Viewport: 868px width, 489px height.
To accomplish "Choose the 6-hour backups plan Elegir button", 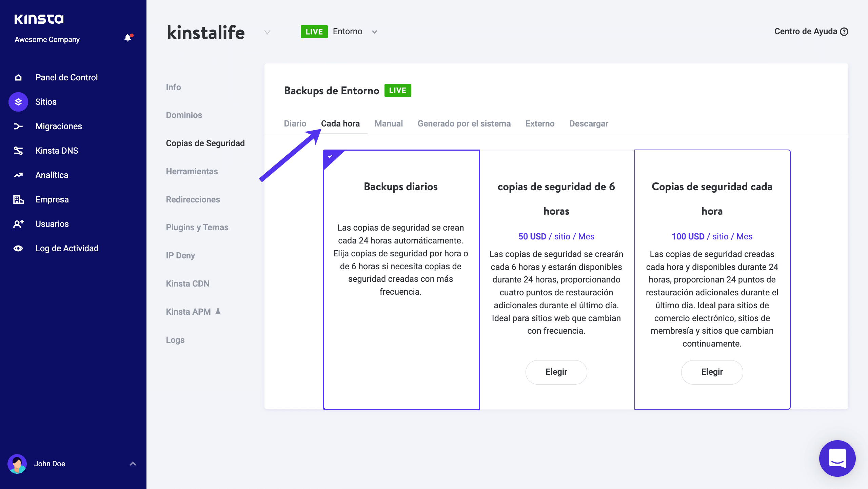I will click(556, 372).
